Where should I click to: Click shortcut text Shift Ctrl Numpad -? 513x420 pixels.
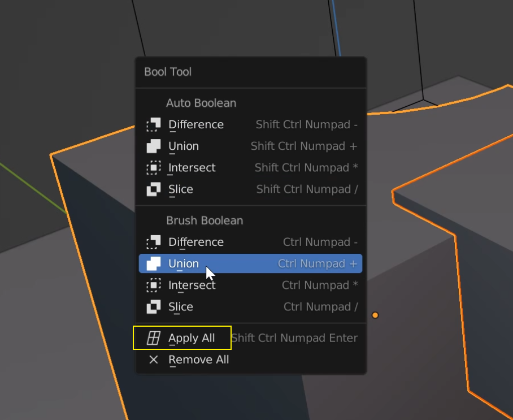pyautogui.click(x=307, y=124)
